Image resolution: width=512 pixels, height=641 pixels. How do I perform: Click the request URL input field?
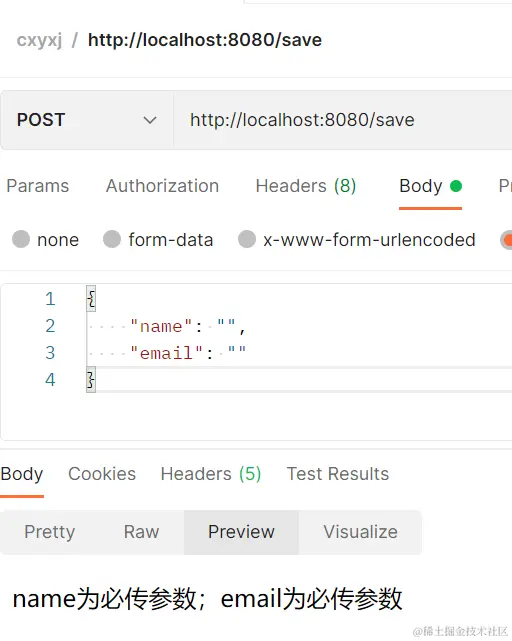click(343, 120)
